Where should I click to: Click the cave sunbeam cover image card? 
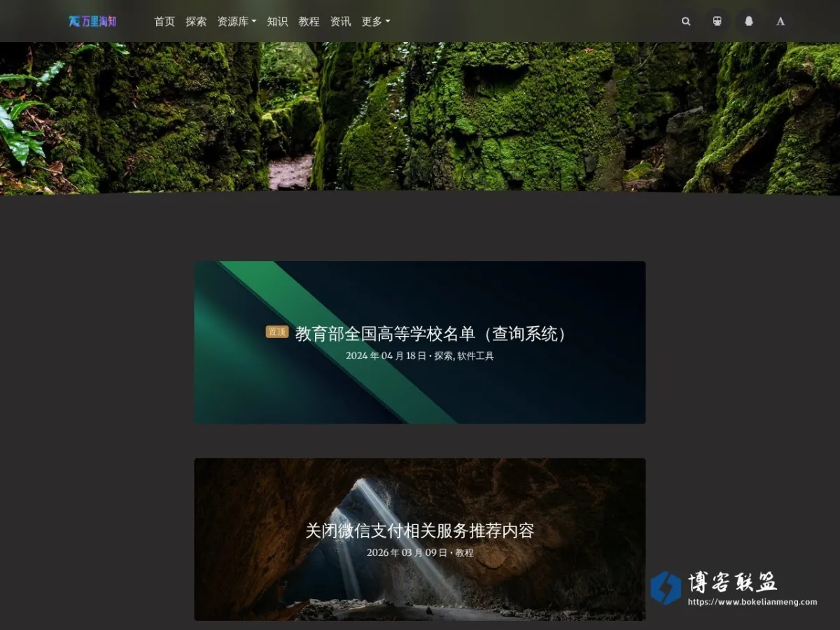(420, 539)
